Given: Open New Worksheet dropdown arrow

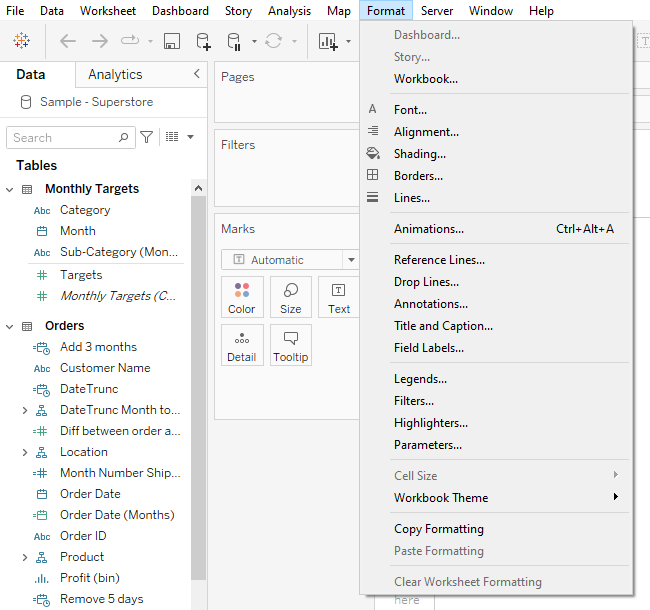Looking at the screenshot, I should [x=348, y=41].
